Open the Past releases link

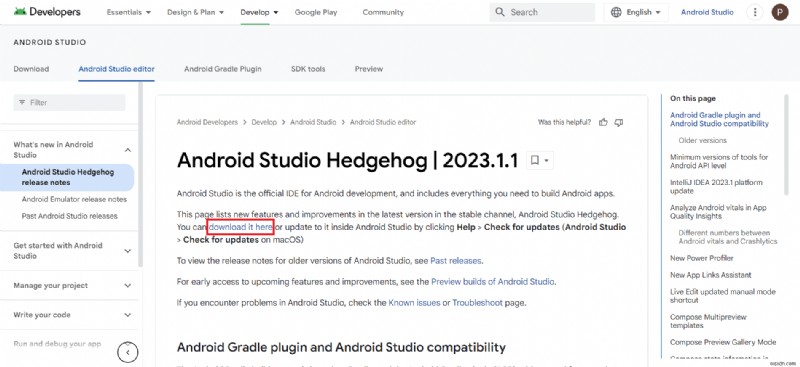click(x=456, y=261)
